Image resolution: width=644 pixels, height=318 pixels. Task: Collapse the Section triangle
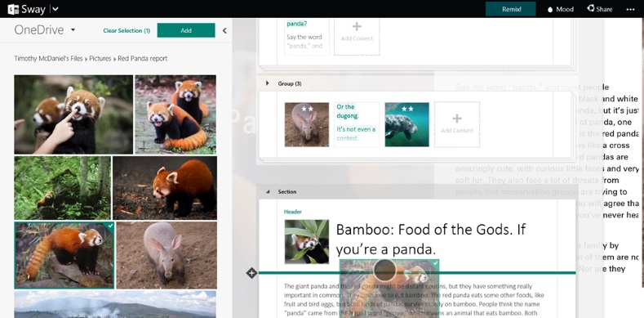(268, 192)
